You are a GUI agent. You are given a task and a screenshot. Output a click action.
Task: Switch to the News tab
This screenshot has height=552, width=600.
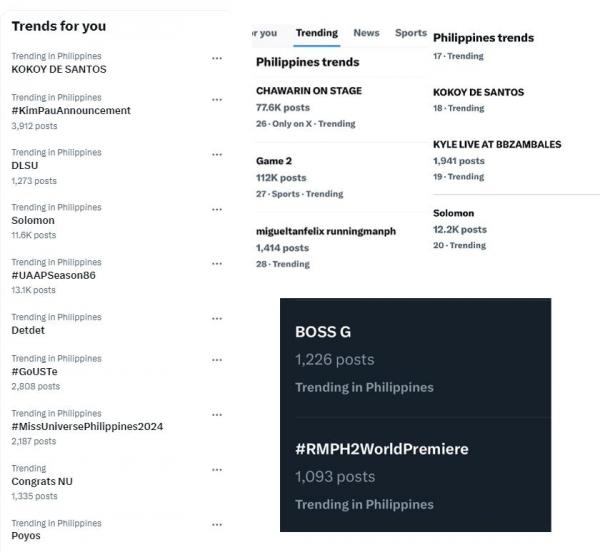click(366, 33)
